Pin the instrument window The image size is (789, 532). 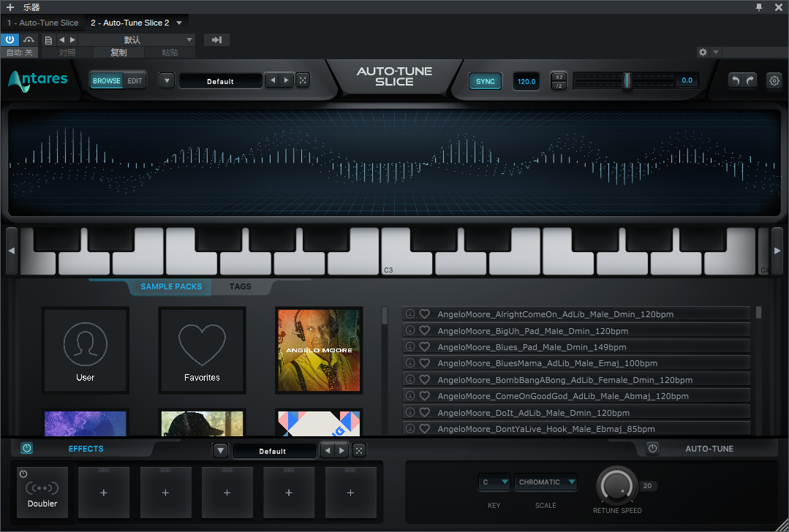(759, 7)
